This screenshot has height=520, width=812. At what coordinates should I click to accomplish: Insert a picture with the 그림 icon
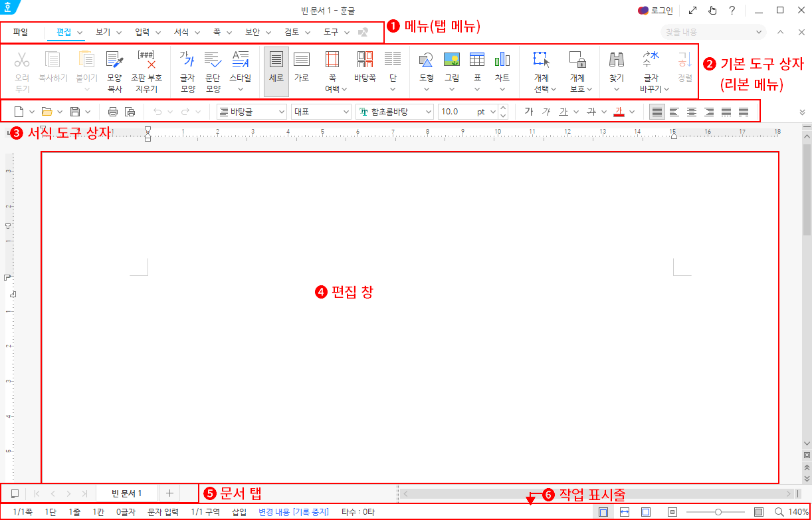[451, 66]
